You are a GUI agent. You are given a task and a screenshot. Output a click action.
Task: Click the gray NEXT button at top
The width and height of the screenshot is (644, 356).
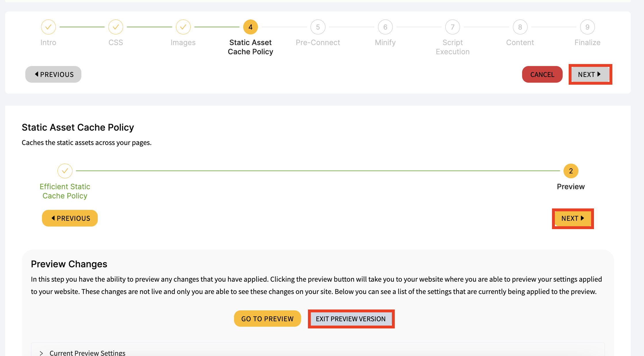click(x=590, y=74)
